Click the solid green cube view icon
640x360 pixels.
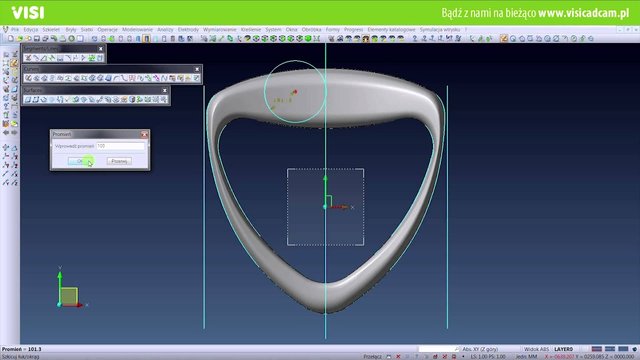click(308, 38)
